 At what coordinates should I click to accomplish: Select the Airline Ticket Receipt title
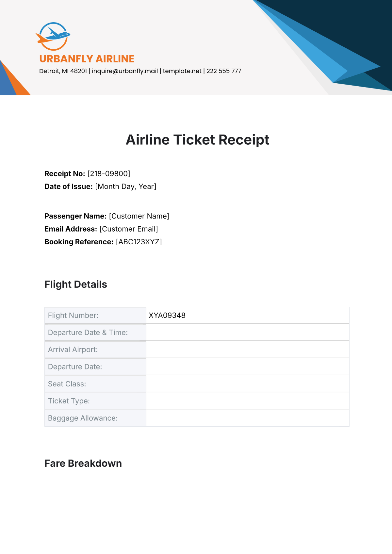tap(197, 140)
